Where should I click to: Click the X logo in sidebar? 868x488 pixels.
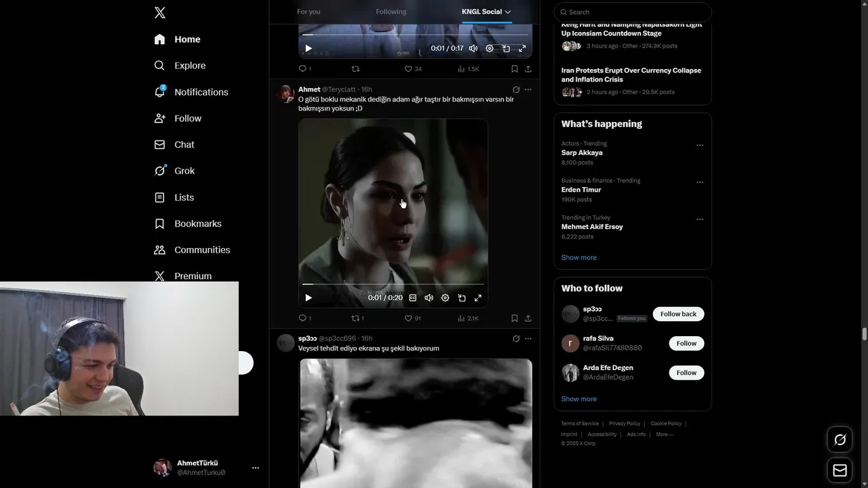tap(159, 13)
